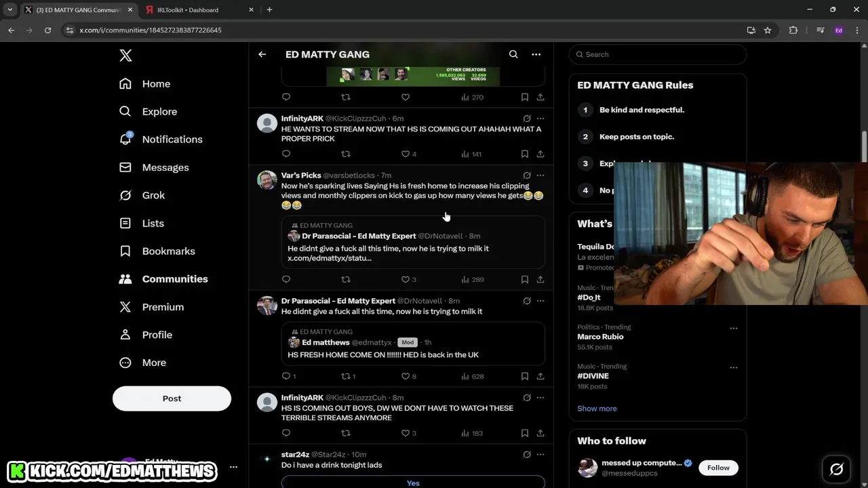Open more options for #DIVINE trend
This screenshot has height=488, width=868.
[x=733, y=367]
